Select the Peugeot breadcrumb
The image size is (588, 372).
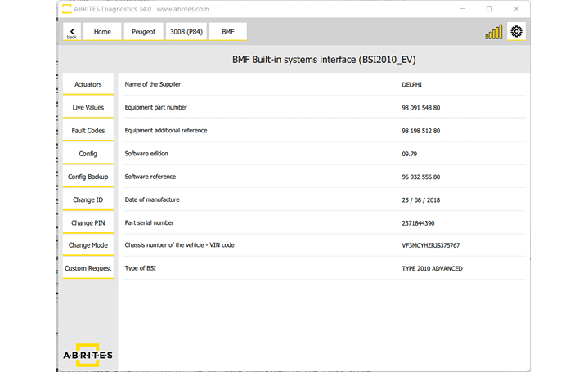coord(143,32)
